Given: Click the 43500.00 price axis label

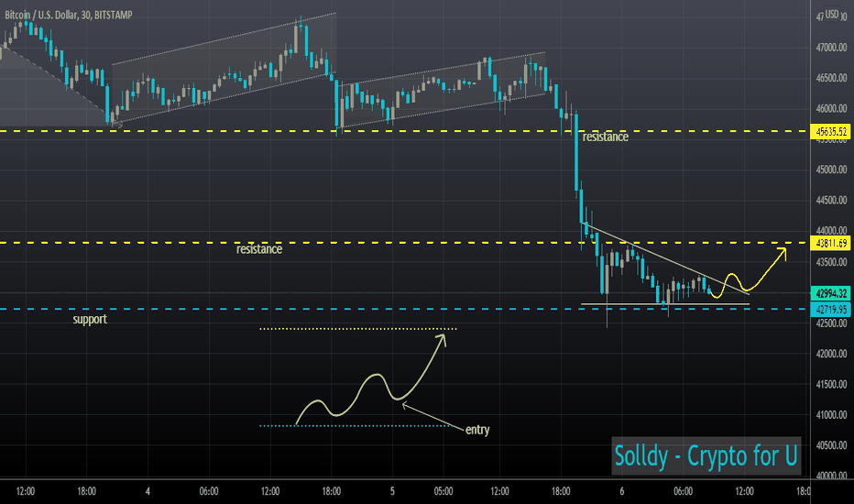Looking at the screenshot, I should click(x=831, y=262).
